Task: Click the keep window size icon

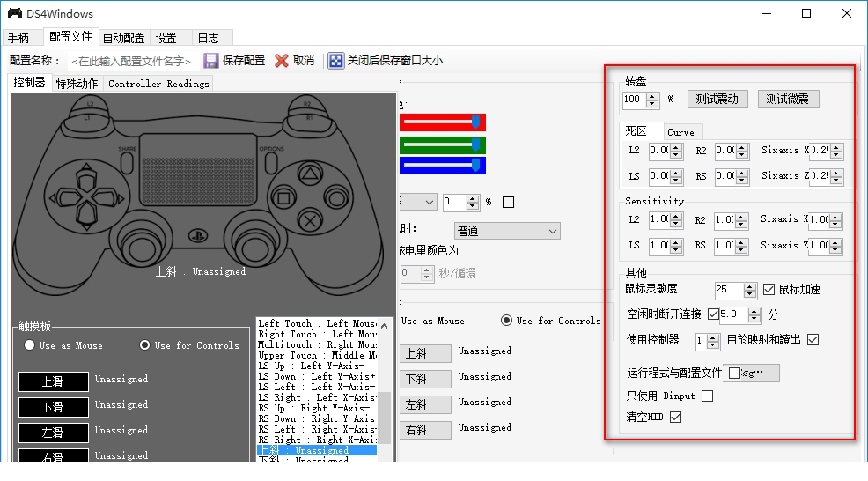Action: [335, 61]
